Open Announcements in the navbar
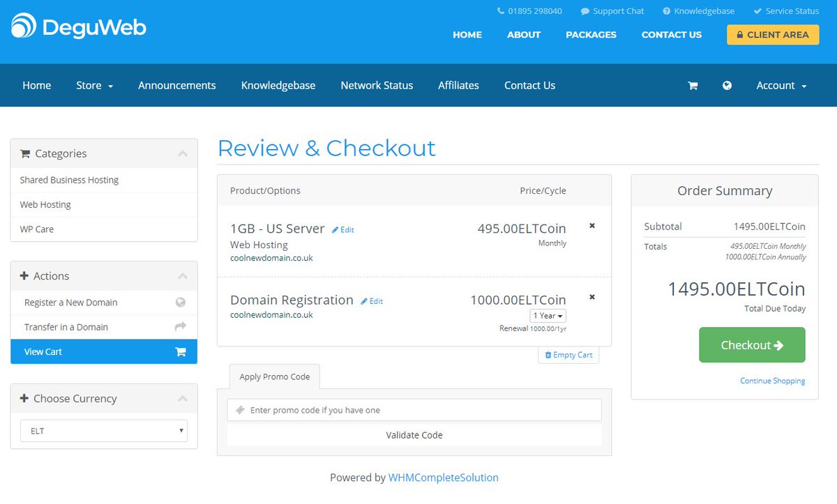This screenshot has height=504, width=837. click(x=177, y=85)
